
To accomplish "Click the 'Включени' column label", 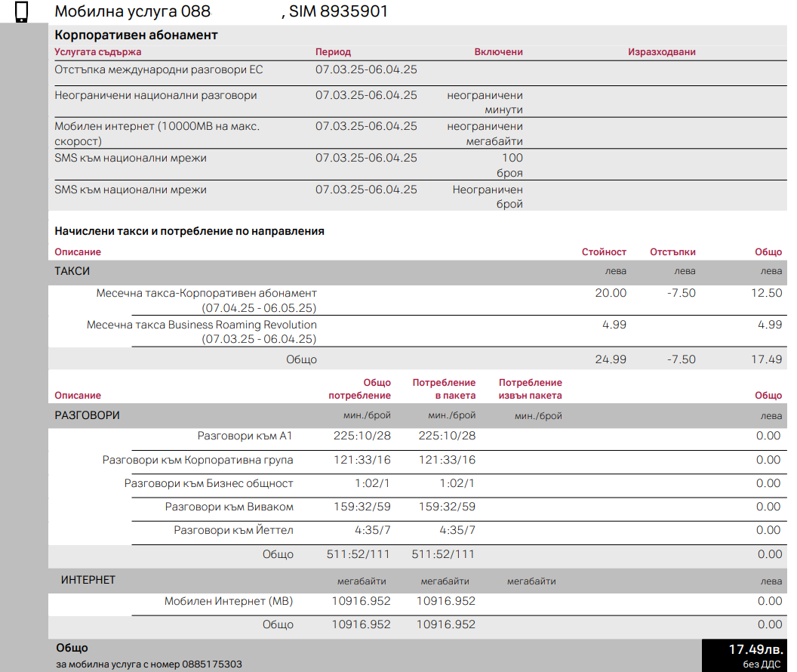I will coord(497,52).
